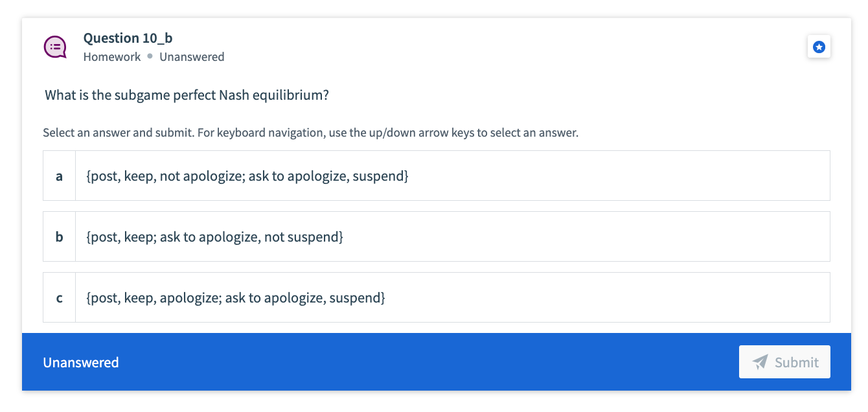Click the paper plane icon on Submit
Image resolution: width=868 pixels, height=412 pixels.
[x=760, y=362]
